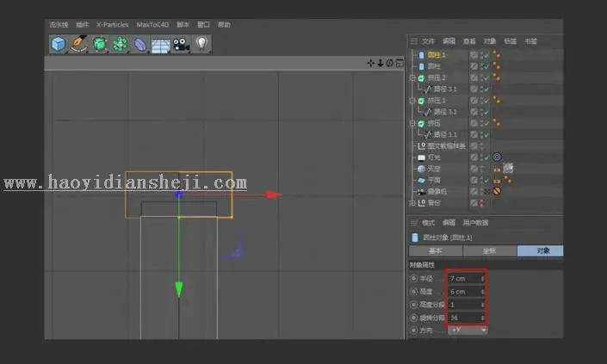Open the 文件 menu in object manager
This screenshot has width=607, height=364.
point(428,41)
